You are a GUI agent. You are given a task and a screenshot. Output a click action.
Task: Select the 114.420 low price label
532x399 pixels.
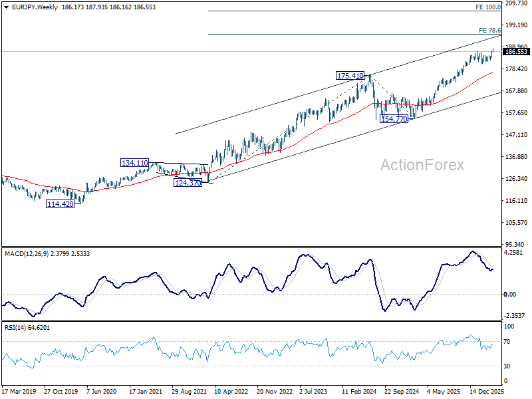pos(60,204)
